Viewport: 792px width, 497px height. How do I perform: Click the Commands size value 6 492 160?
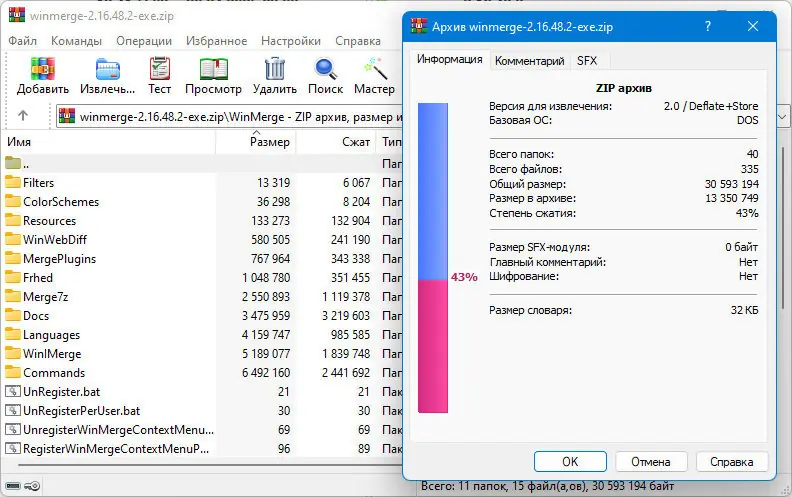266,373
